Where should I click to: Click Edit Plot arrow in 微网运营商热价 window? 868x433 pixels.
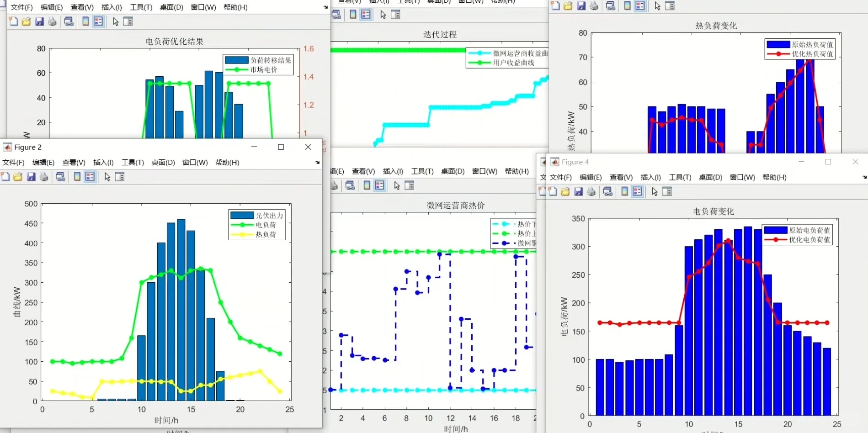point(397,185)
